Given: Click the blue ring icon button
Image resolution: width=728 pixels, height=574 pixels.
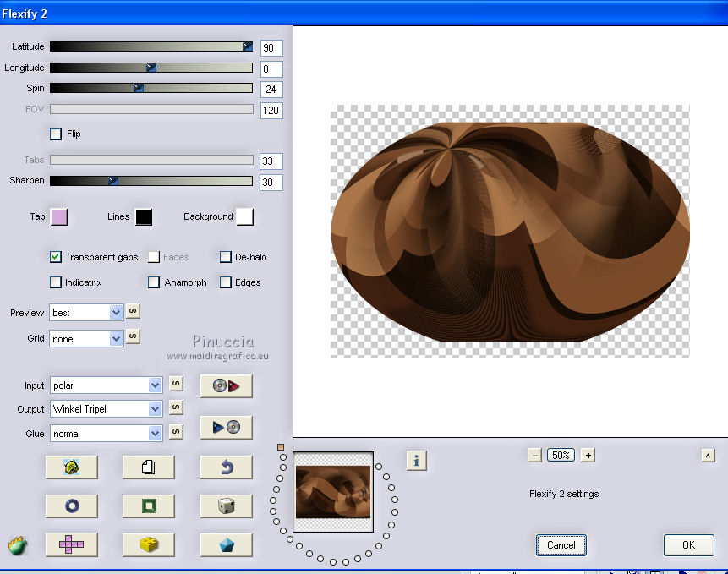Looking at the screenshot, I should point(71,506).
